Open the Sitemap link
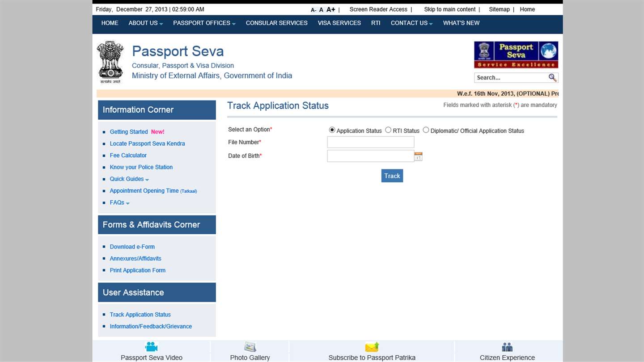The image size is (644, 362). [x=499, y=9]
